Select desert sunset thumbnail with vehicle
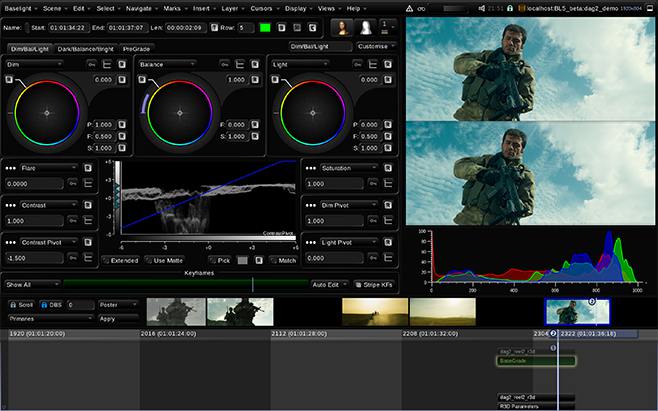The height and width of the screenshot is (411, 658). pyautogui.click(x=375, y=312)
